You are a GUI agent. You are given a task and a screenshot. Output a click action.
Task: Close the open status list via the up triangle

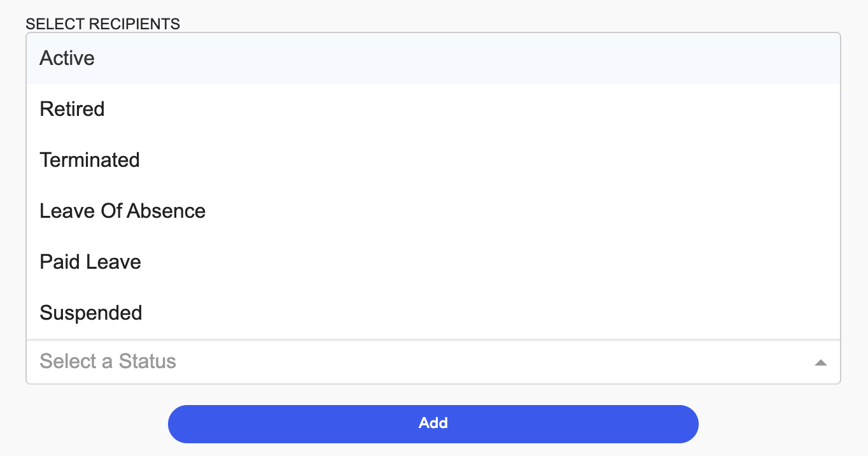click(x=821, y=362)
